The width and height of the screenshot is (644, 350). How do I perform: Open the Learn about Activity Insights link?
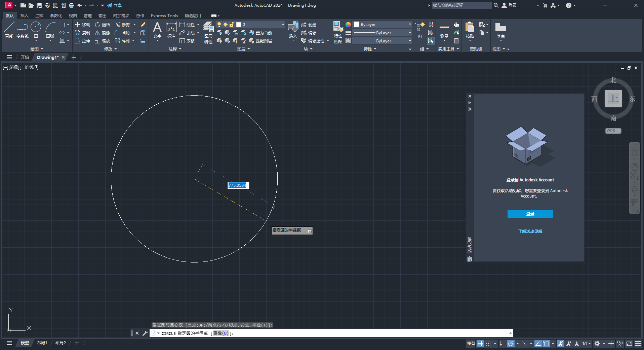pos(530,232)
